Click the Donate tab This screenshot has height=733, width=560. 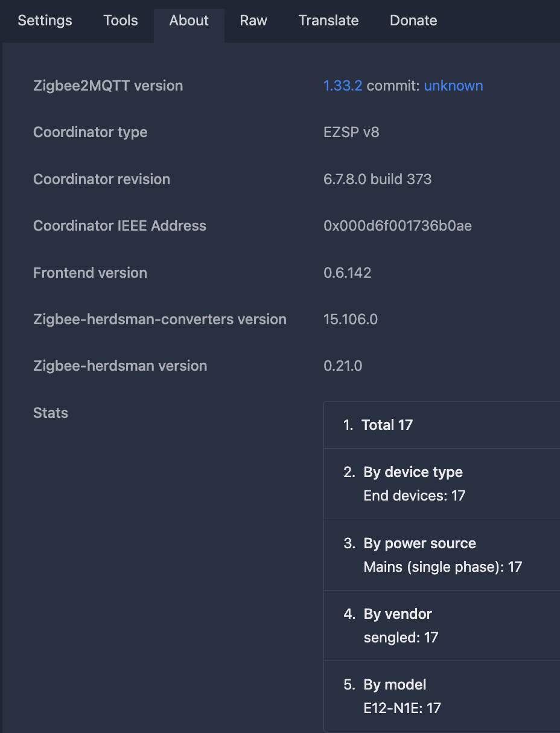click(413, 21)
